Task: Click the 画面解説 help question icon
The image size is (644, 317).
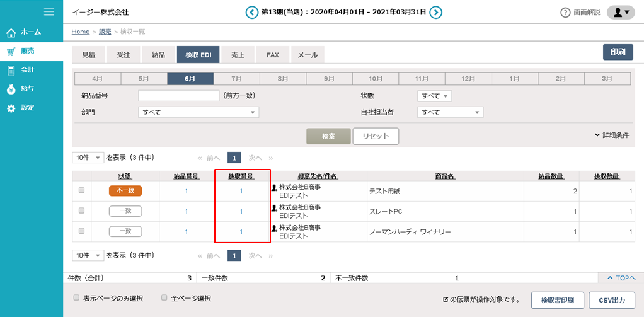Action: pos(565,13)
